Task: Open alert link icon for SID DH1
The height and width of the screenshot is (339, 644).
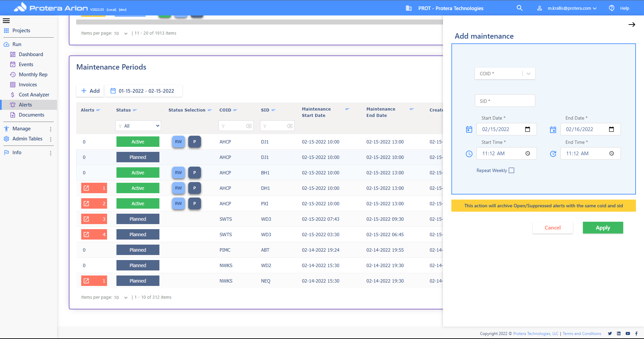Action: [87, 188]
